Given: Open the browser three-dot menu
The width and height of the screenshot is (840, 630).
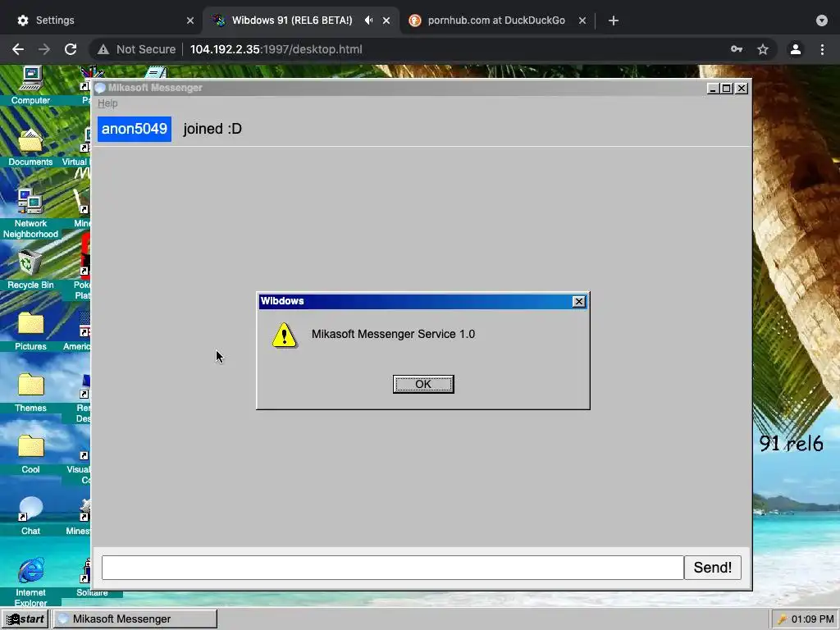Looking at the screenshot, I should tap(822, 49).
